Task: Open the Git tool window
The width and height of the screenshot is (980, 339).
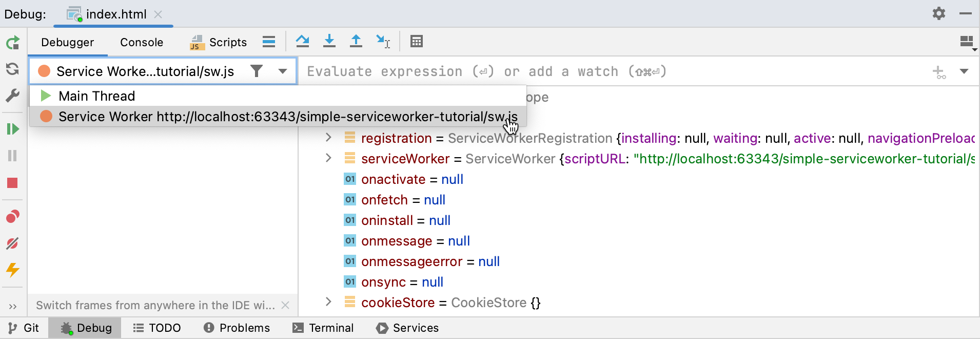Action: tap(24, 328)
